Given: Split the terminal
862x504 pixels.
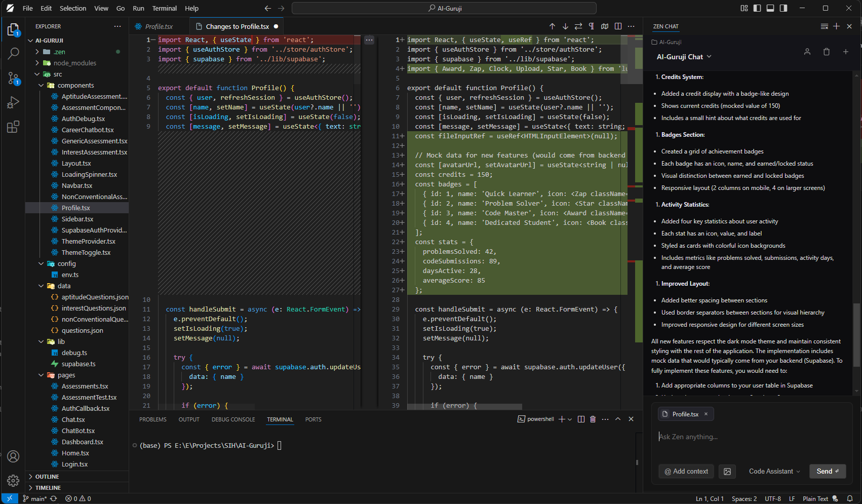Looking at the screenshot, I should (x=581, y=419).
